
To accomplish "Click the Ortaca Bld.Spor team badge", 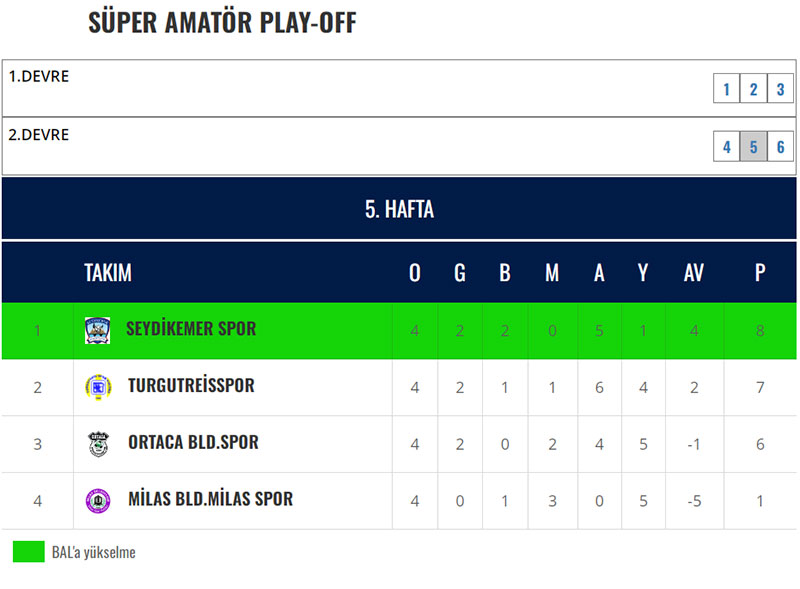I will (x=95, y=443).
